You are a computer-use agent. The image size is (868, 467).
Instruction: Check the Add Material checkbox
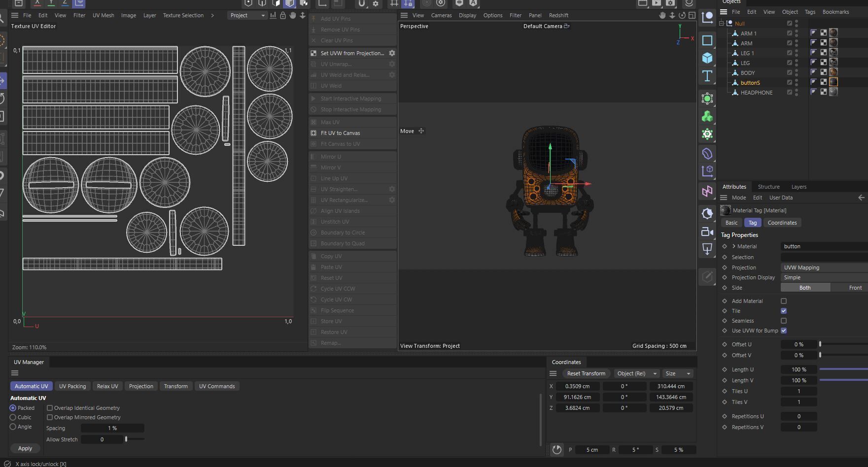coord(784,301)
